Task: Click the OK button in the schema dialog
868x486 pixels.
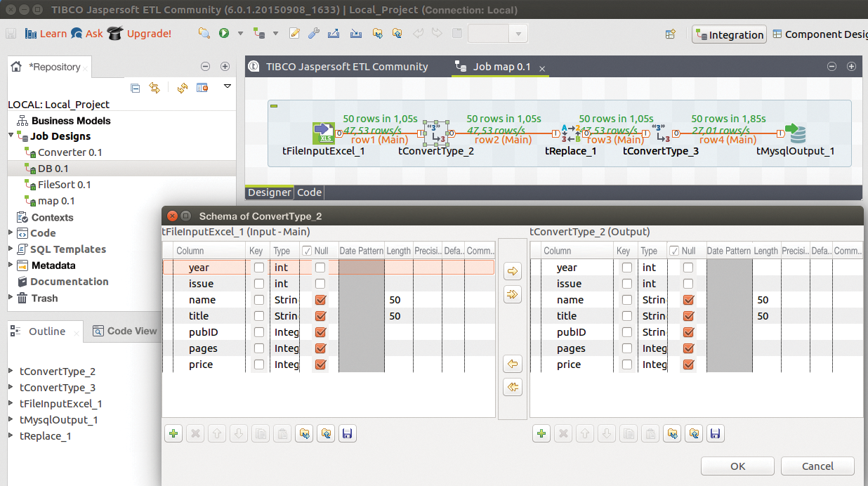Action: 737,466
